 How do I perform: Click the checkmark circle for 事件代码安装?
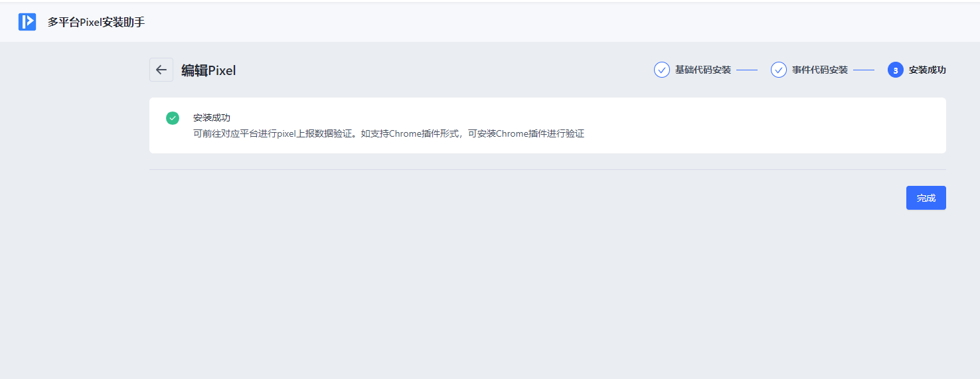(x=779, y=70)
